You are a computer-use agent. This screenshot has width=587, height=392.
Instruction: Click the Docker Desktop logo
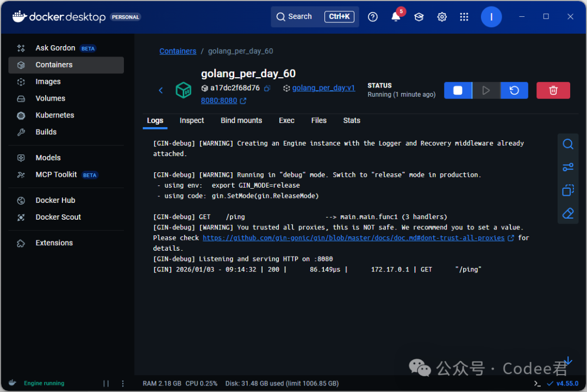tap(59, 17)
